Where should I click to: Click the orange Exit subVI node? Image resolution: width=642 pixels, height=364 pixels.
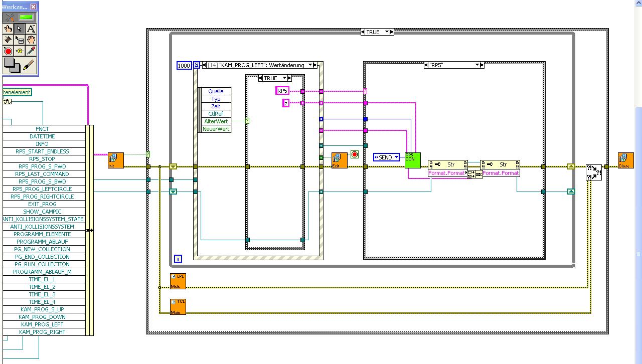(339, 160)
